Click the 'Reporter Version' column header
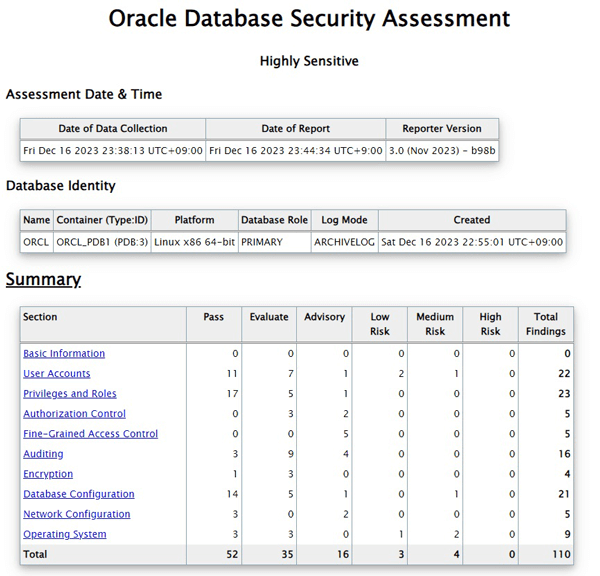600x576 pixels. pos(442,129)
